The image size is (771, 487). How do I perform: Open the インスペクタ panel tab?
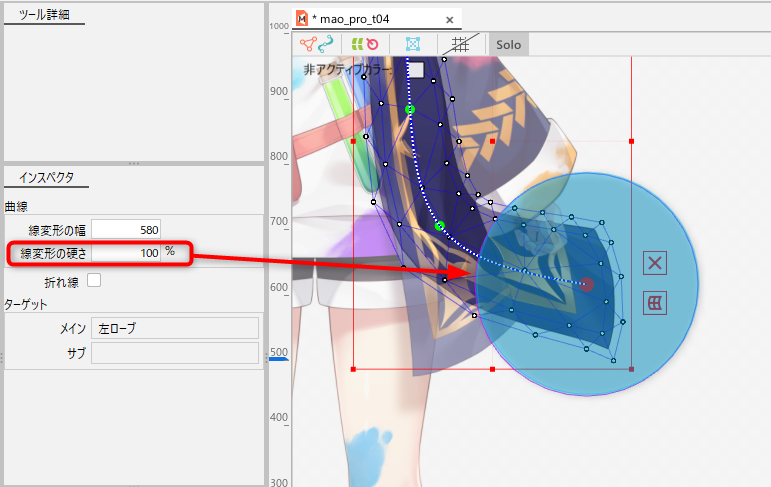[x=45, y=178]
